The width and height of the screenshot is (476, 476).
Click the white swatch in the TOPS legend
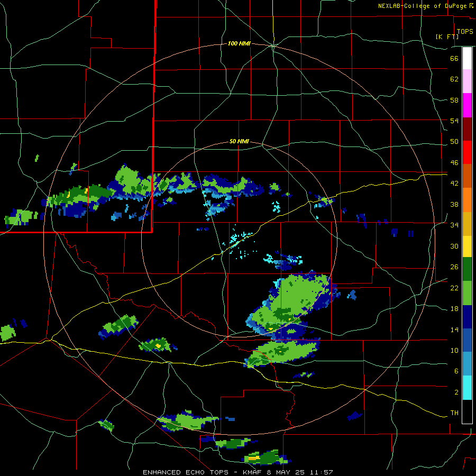click(467, 58)
